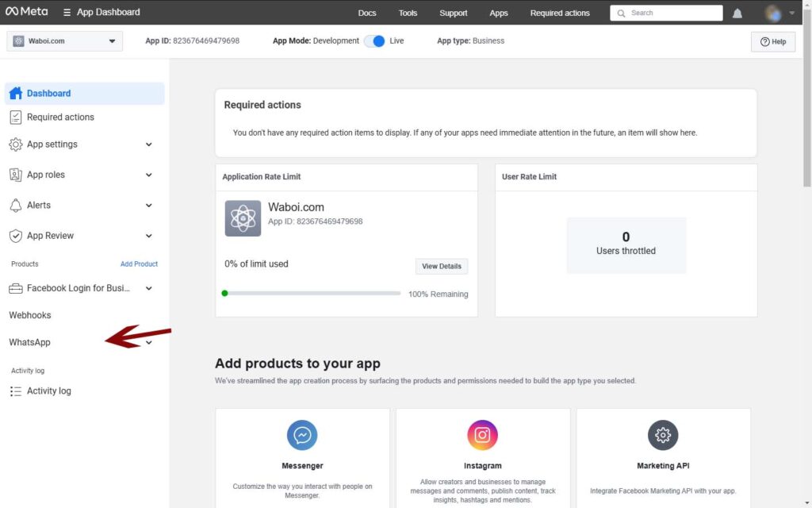This screenshot has height=508, width=812.
Task: Click the Marketing API card title
Action: point(663,465)
